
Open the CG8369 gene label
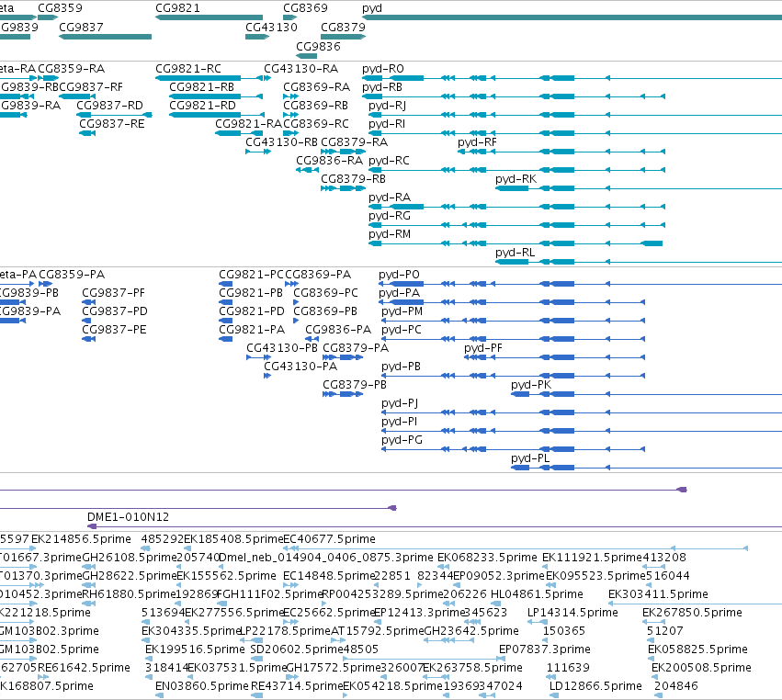(305, 8)
